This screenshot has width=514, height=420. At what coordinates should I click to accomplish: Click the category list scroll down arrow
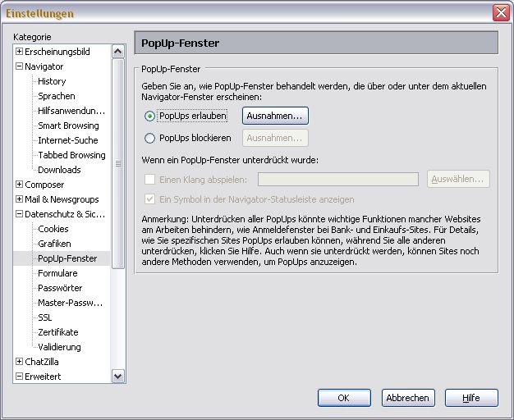(x=117, y=376)
